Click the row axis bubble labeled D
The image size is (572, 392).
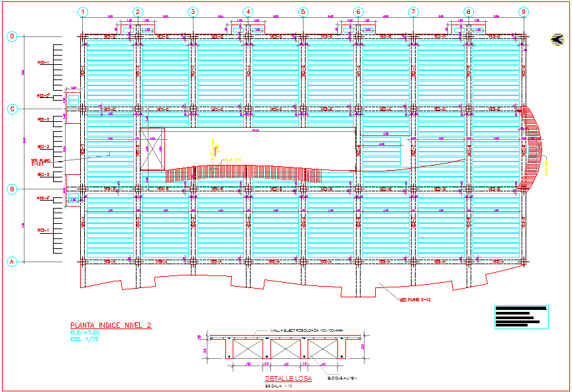pyautogui.click(x=11, y=36)
